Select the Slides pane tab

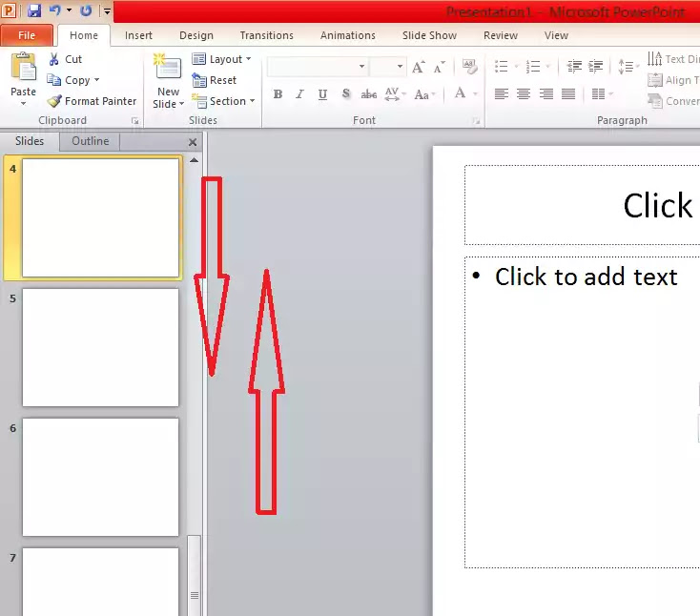click(x=30, y=141)
